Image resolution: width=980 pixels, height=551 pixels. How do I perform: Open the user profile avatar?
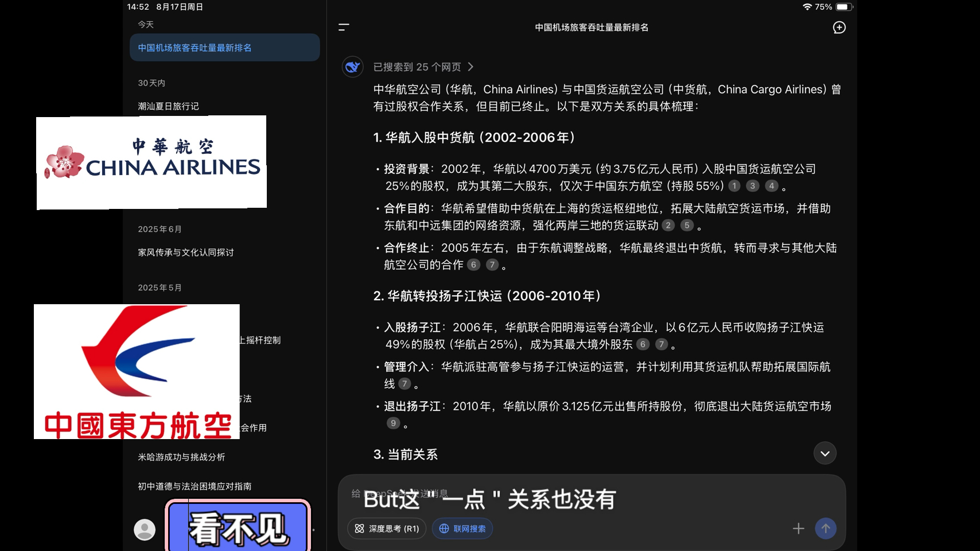coord(145,529)
